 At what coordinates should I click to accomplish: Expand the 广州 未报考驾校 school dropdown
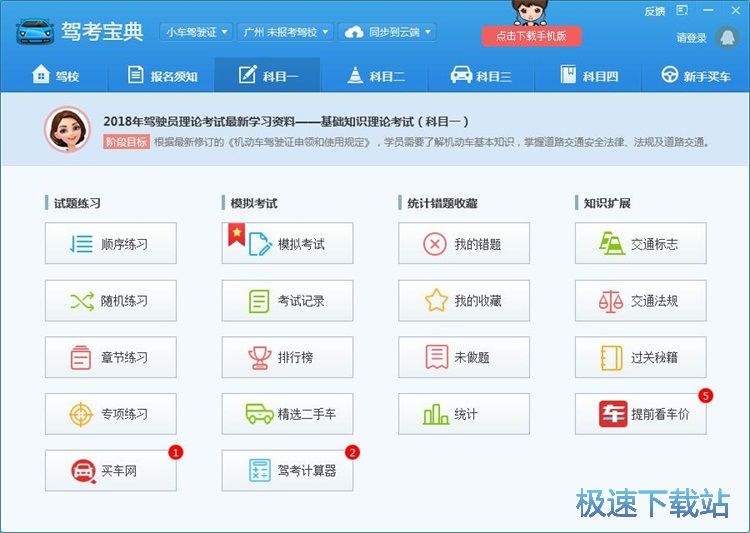coord(285,32)
